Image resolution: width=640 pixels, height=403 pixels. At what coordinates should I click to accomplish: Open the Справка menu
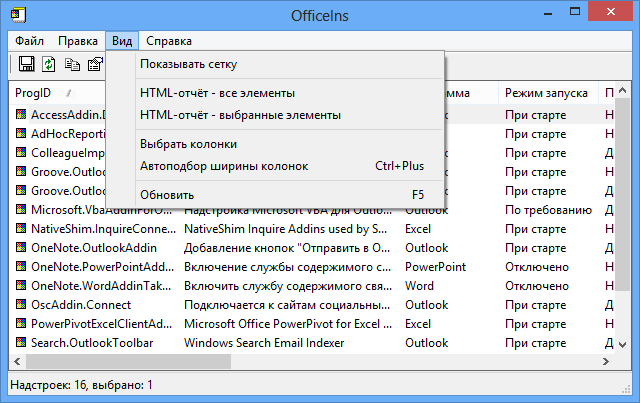[169, 41]
